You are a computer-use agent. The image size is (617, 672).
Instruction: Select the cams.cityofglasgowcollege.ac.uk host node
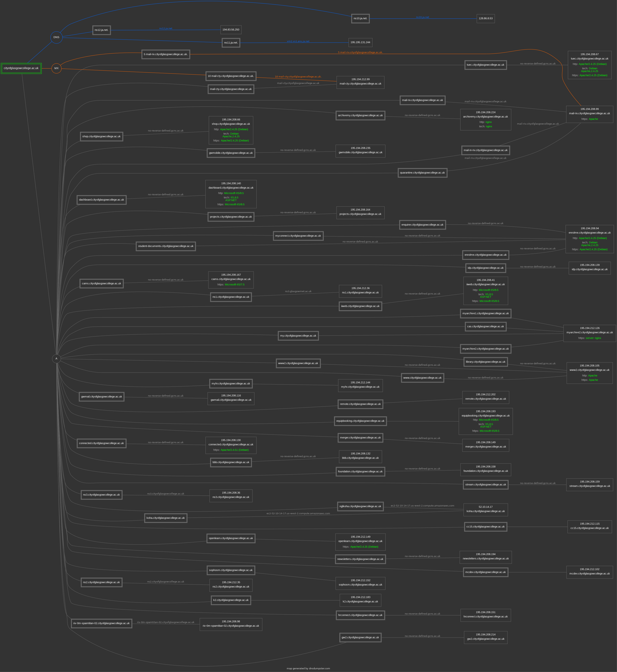click(102, 283)
